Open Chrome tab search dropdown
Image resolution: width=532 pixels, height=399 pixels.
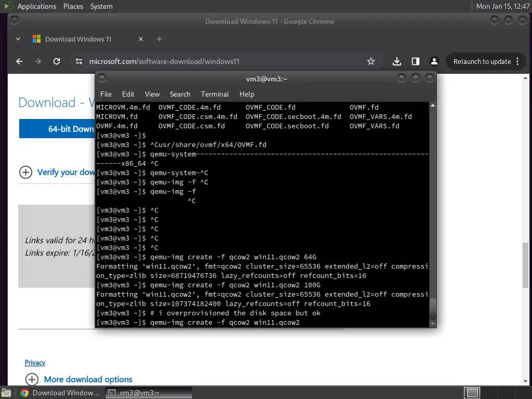[x=18, y=39]
